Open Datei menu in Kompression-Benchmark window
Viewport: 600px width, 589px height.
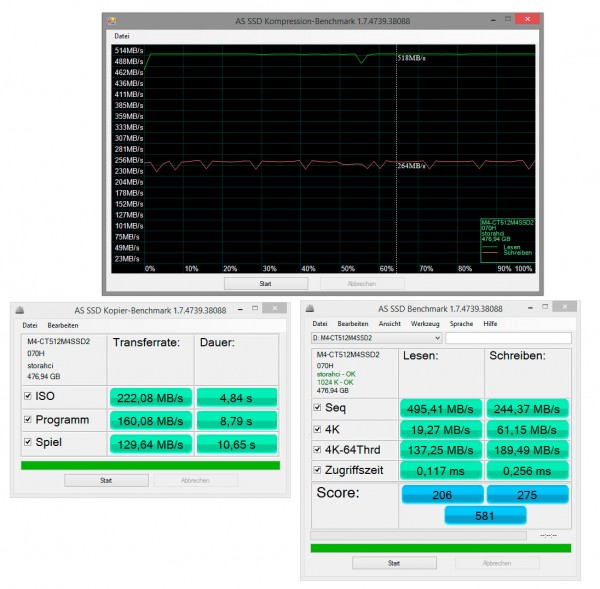tap(122, 36)
